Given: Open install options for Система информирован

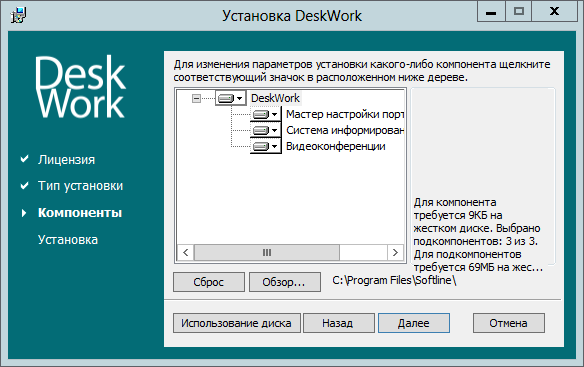Looking at the screenshot, I should [266, 130].
